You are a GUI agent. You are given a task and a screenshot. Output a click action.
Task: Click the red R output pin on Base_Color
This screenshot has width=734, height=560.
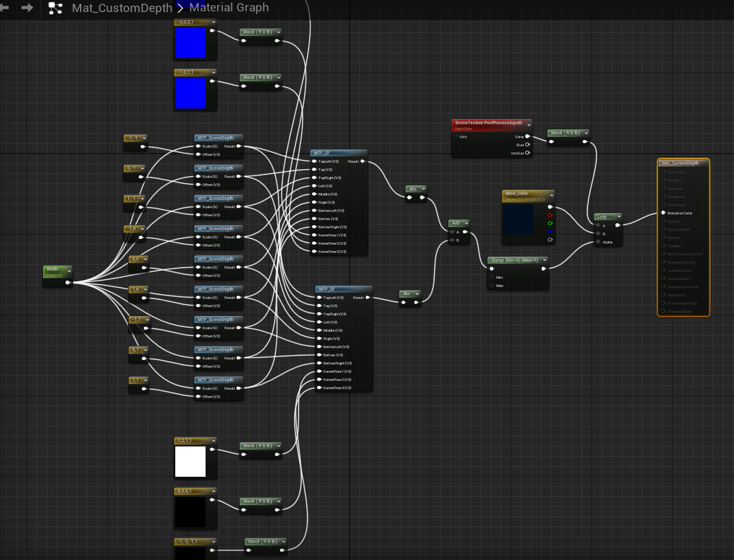point(550,215)
